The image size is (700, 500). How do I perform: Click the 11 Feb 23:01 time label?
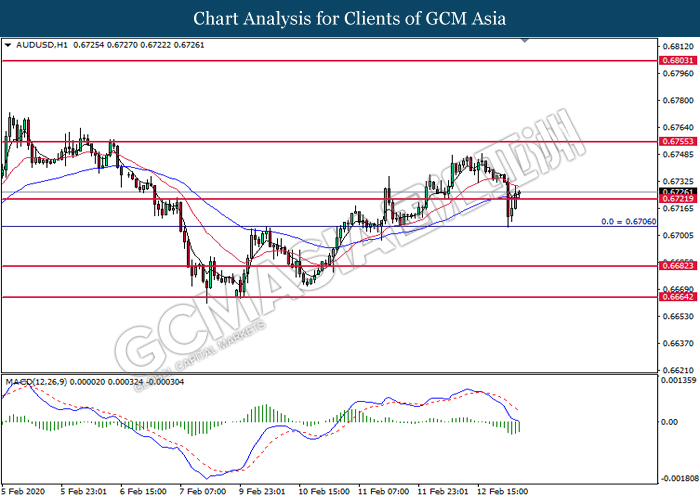[443, 492]
